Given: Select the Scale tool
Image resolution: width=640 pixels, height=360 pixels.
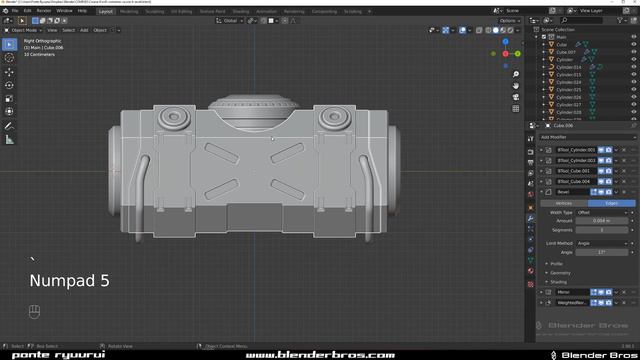Looking at the screenshot, I should coord(9,98).
